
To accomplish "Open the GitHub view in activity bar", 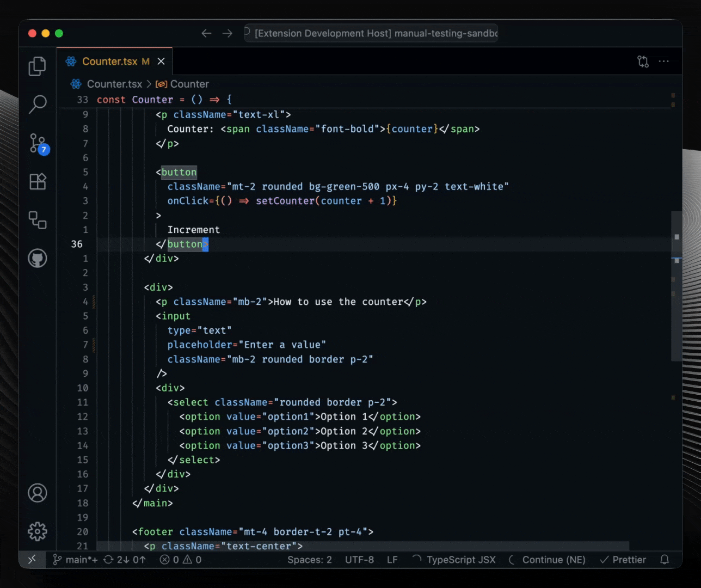I will [x=37, y=258].
